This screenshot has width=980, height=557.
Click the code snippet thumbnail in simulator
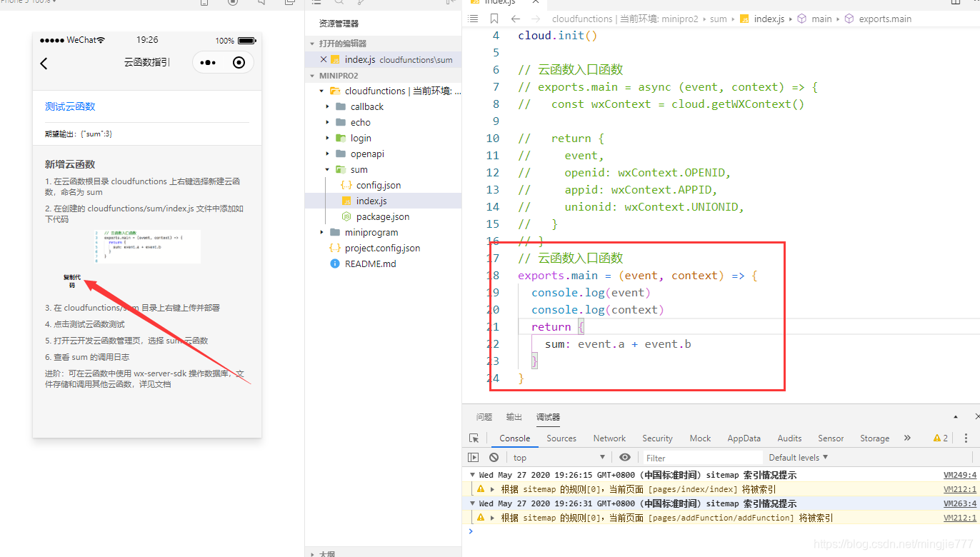point(147,246)
